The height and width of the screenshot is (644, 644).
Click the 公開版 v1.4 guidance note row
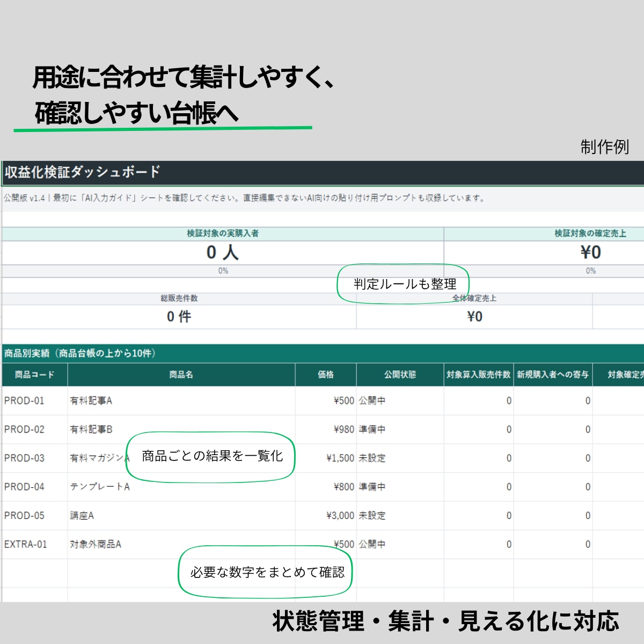tap(323, 199)
